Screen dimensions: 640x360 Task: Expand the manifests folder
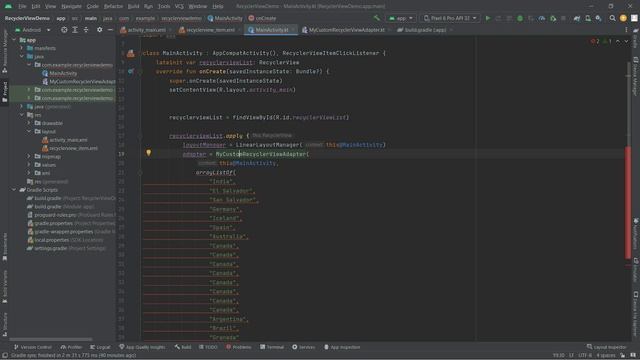tap(22, 48)
